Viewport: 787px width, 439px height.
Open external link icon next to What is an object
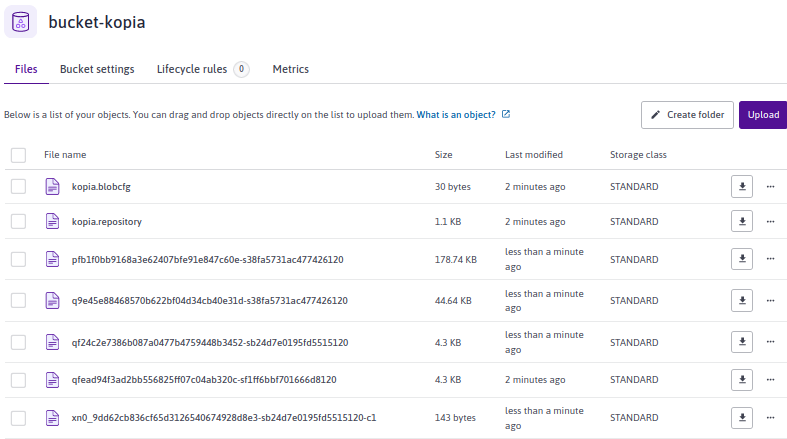[506, 115]
